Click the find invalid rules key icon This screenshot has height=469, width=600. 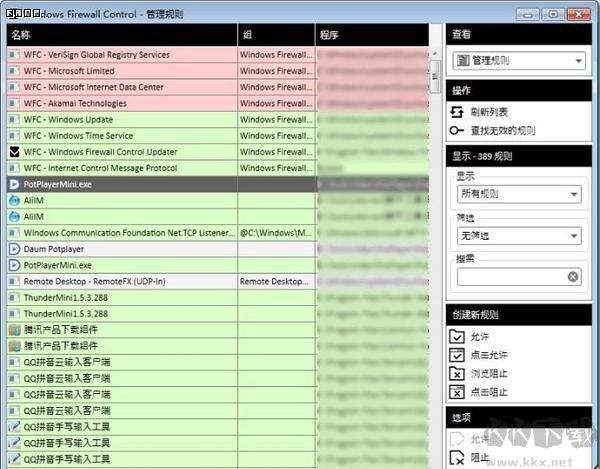(457, 130)
